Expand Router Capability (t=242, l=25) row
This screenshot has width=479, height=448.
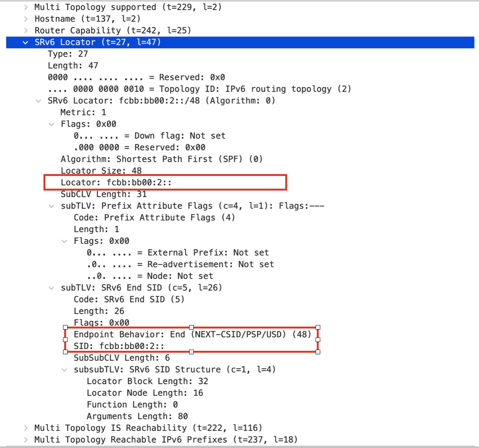(x=26, y=31)
